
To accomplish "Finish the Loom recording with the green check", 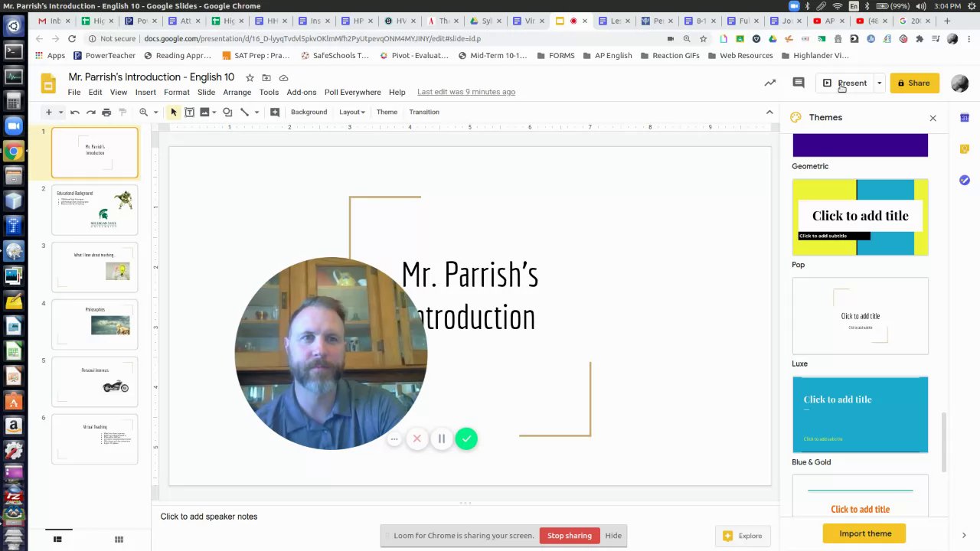I will point(466,439).
